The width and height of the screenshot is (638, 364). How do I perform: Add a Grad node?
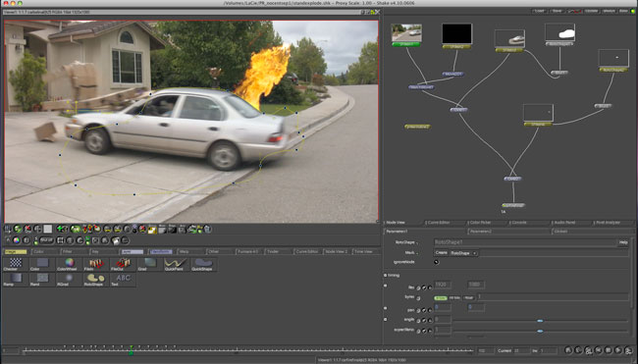[x=150, y=264]
